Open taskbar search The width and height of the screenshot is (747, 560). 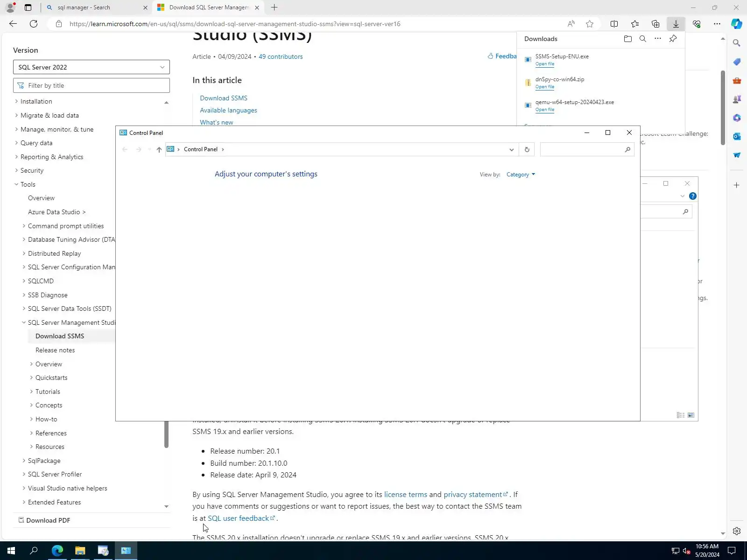click(x=34, y=551)
